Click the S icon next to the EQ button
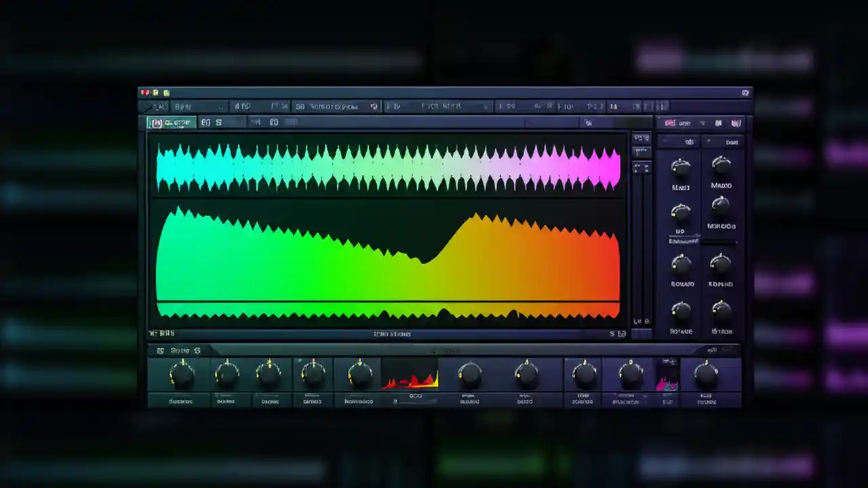The image size is (868, 488). [218, 122]
